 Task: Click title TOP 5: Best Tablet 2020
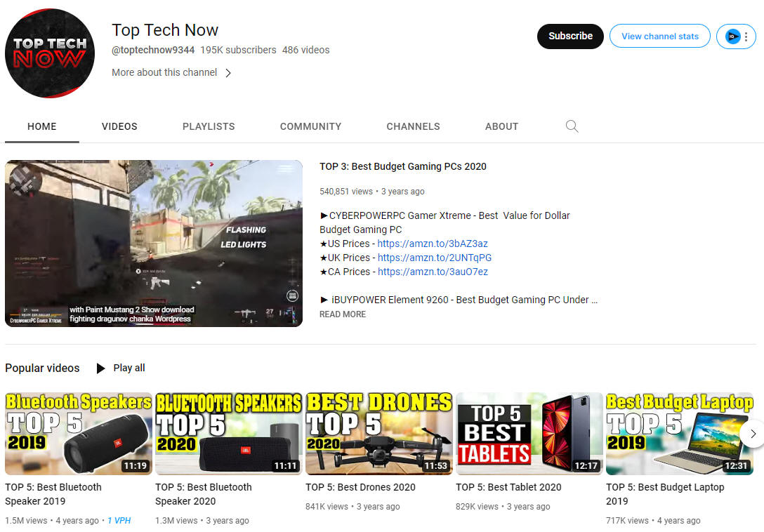coord(508,487)
